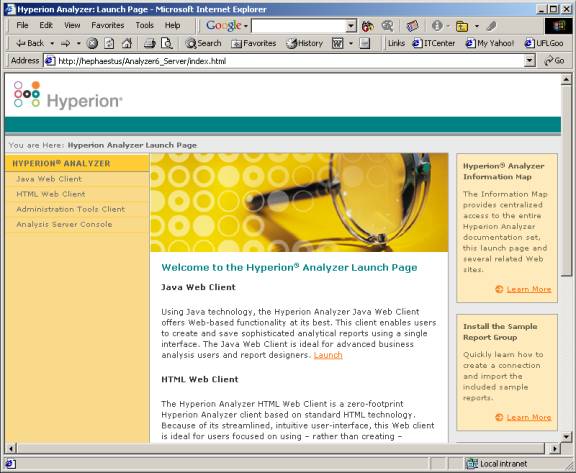The image size is (576, 473).
Task: Open the Help menu
Action: (x=172, y=25)
